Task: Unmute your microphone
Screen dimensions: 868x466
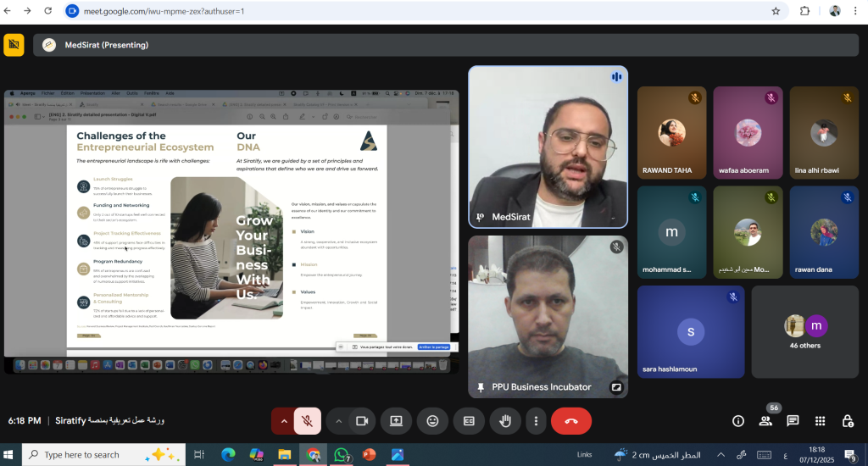Action: click(x=308, y=420)
